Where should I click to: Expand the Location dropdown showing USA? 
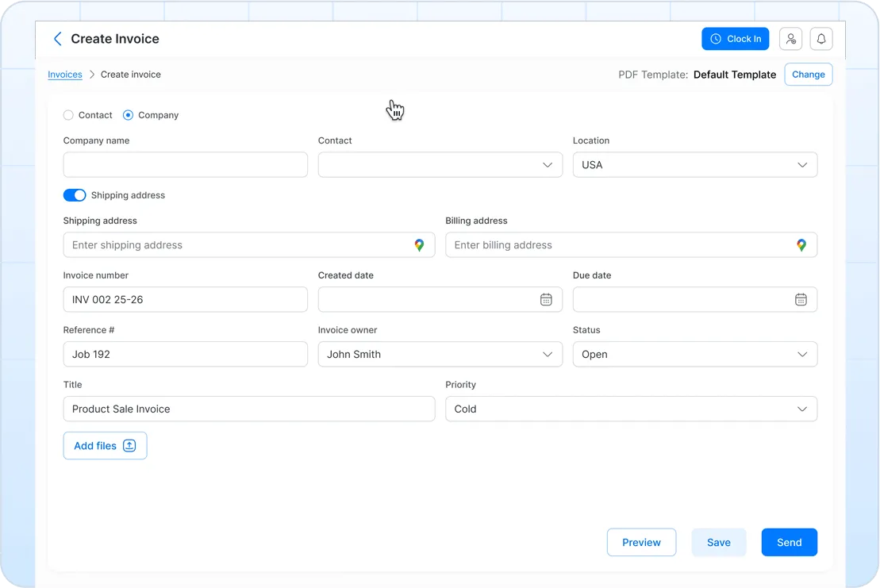pos(695,165)
